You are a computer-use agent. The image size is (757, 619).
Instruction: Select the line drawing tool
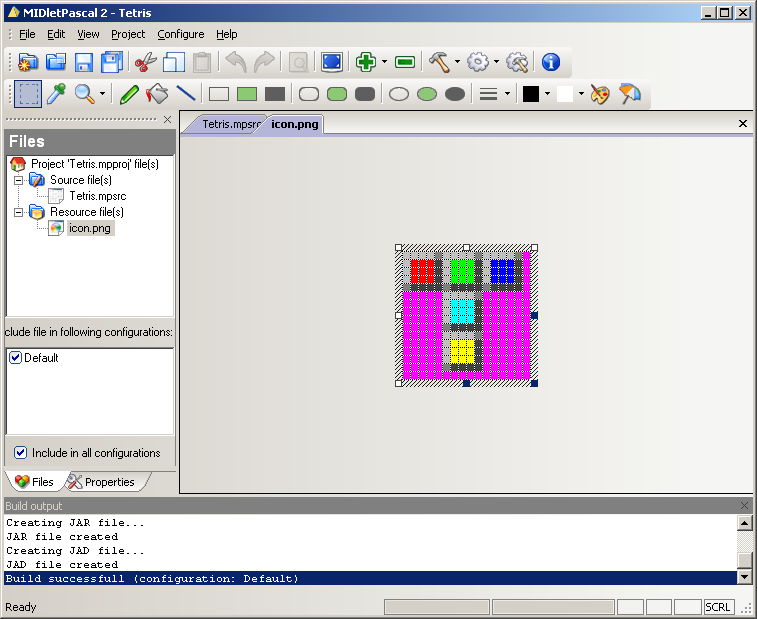pos(186,94)
